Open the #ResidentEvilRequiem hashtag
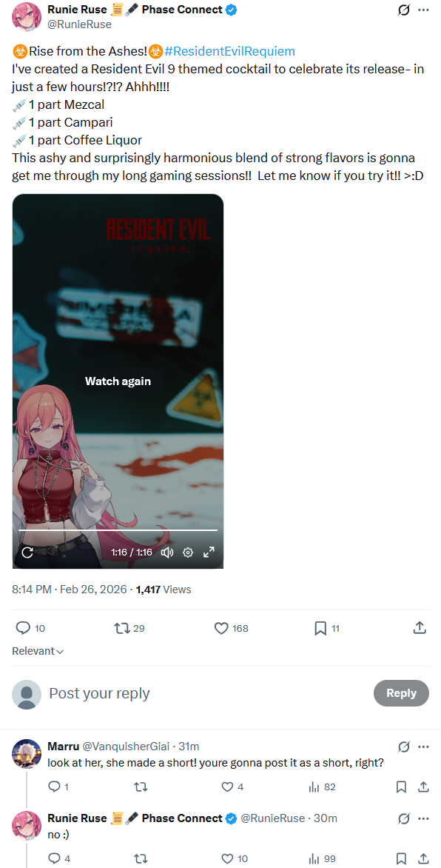Image resolution: width=441 pixels, height=868 pixels. [x=229, y=52]
